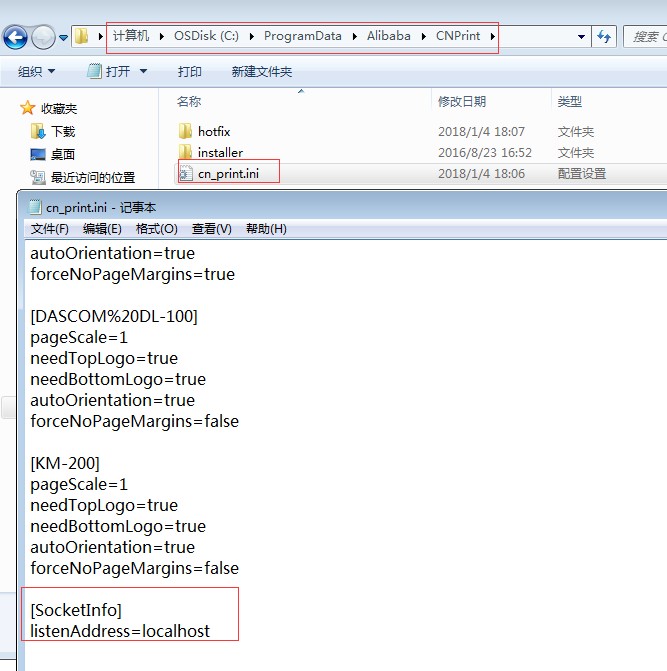Click the hotfix folder icon
667x671 pixels.
click(185, 131)
